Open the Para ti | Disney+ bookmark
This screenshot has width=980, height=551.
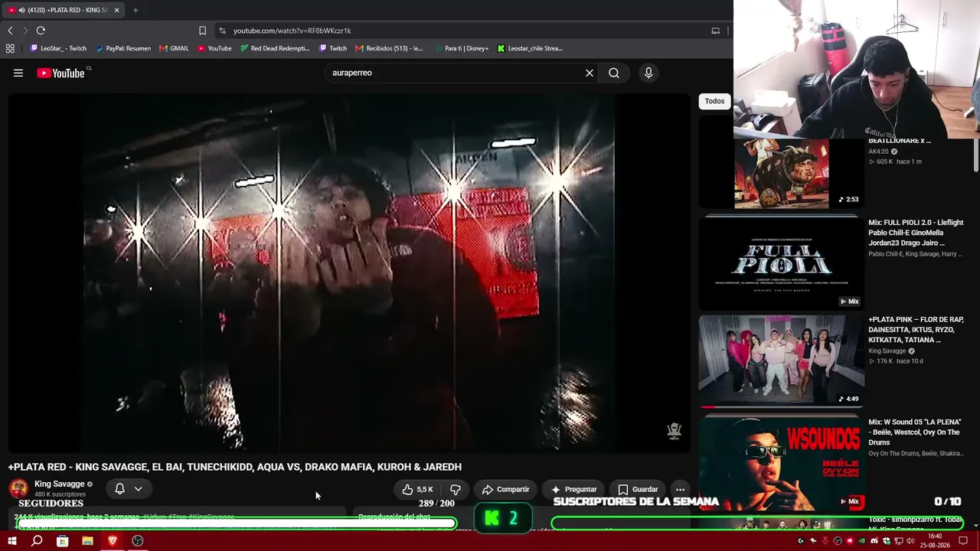pyautogui.click(x=461, y=48)
